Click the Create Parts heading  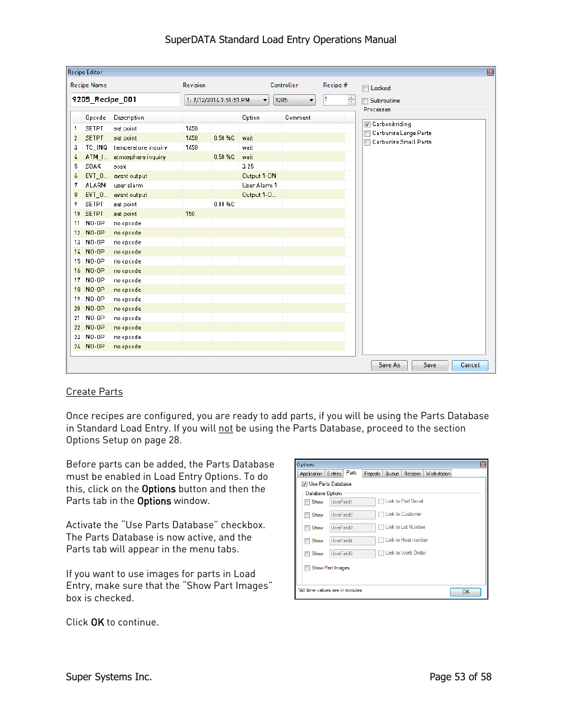pyautogui.click(x=95, y=392)
